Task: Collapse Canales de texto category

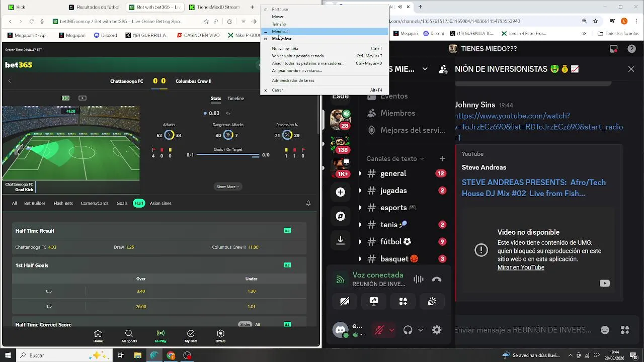Action: pos(395,158)
